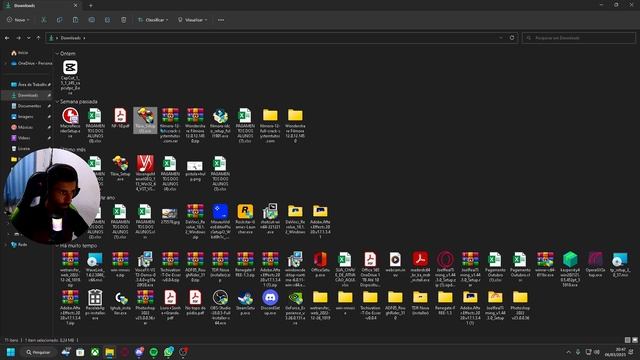The width and height of the screenshot is (640, 360).
Task: Switch to large icons view in status bar
Action: tap(635, 340)
